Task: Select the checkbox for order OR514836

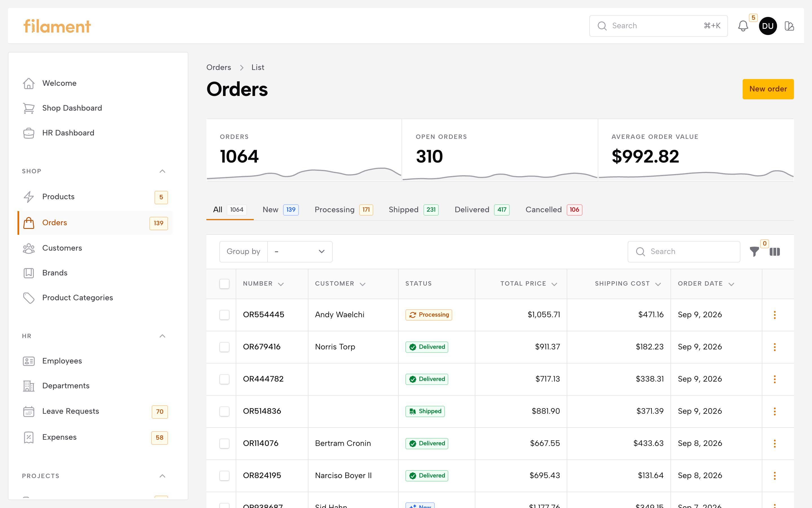Action: [x=224, y=411]
